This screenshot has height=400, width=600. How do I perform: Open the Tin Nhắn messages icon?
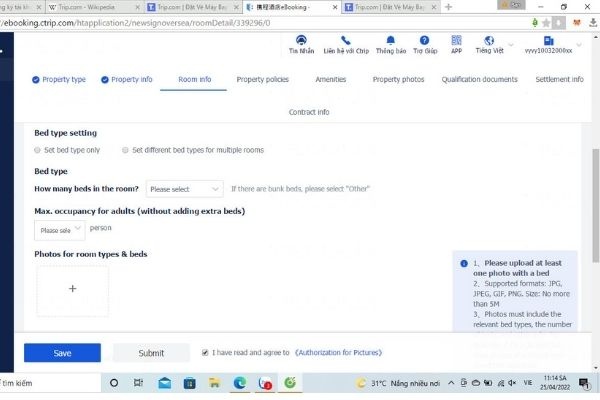pos(299,40)
